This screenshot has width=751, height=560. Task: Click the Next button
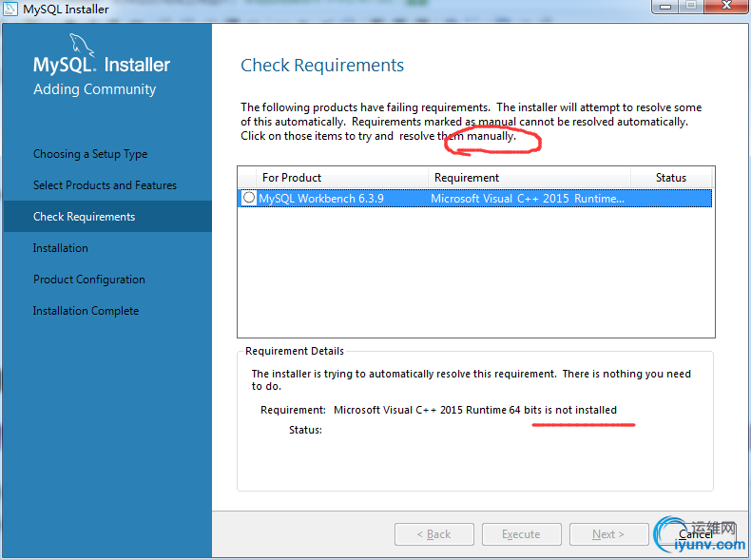[608, 534]
